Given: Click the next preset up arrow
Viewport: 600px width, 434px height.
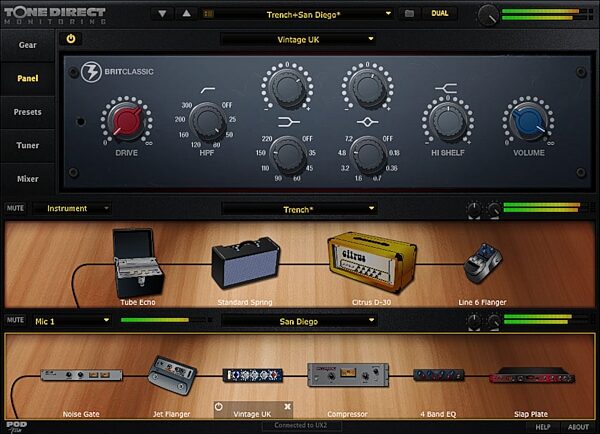Looking at the screenshot, I should 186,14.
